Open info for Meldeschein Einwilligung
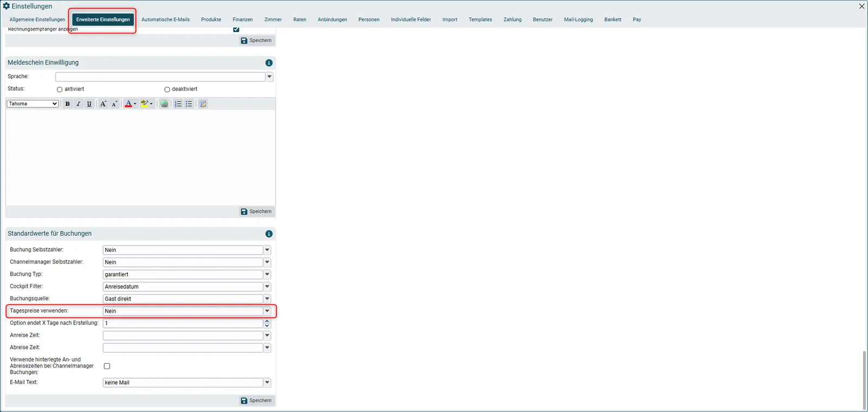 pos(269,63)
